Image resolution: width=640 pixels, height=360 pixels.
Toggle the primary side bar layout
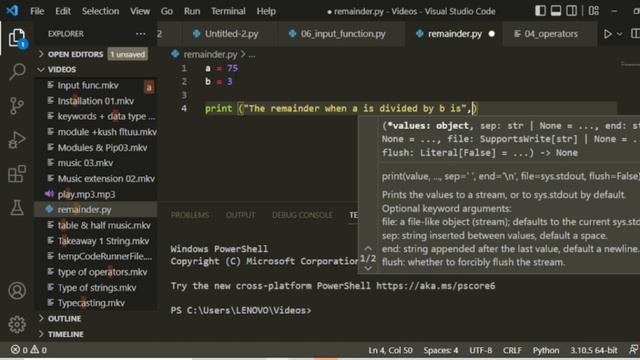click(540, 11)
